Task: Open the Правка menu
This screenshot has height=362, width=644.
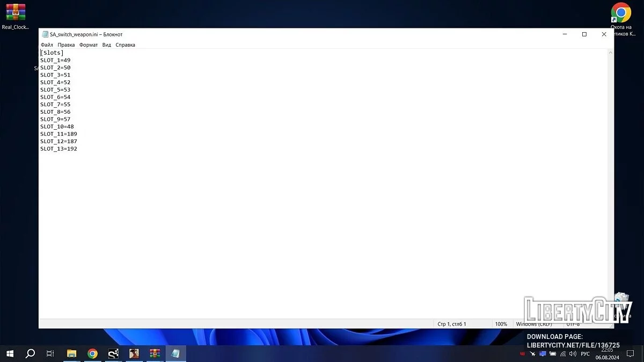Action: 66,45
